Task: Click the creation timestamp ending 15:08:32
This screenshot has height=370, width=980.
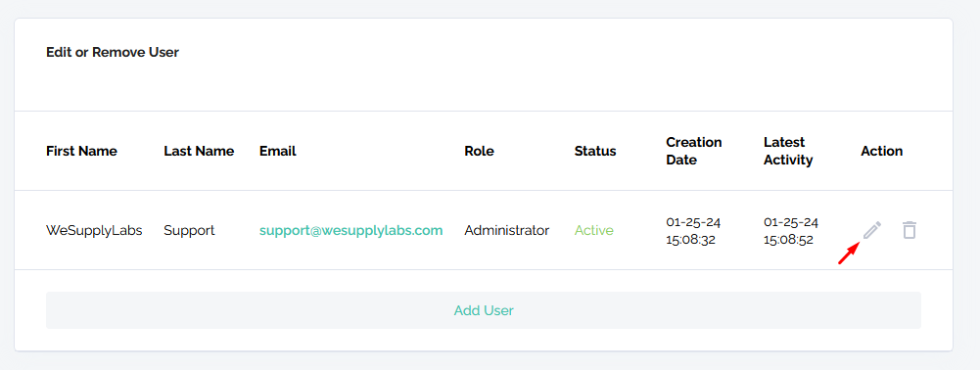Action: (693, 231)
